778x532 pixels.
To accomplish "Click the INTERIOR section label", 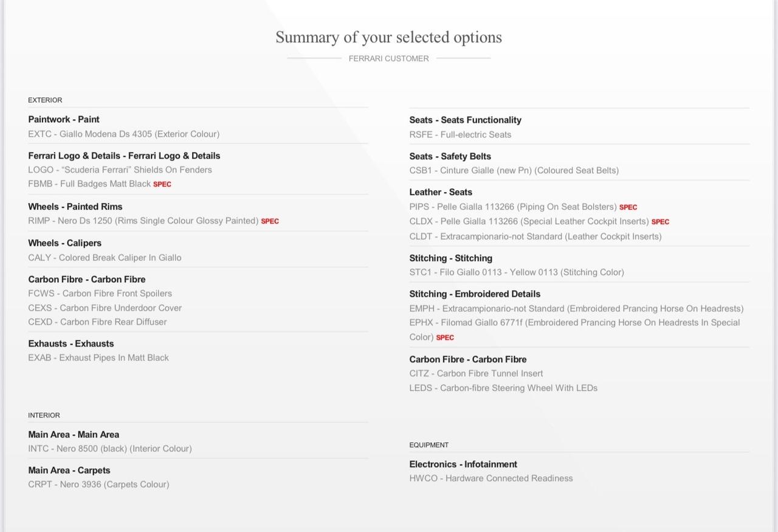I will click(44, 415).
